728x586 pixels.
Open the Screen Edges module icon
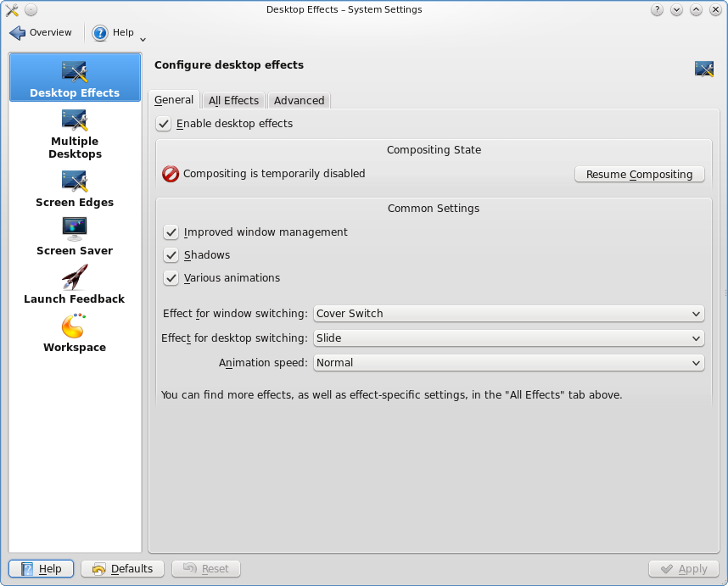click(75, 181)
